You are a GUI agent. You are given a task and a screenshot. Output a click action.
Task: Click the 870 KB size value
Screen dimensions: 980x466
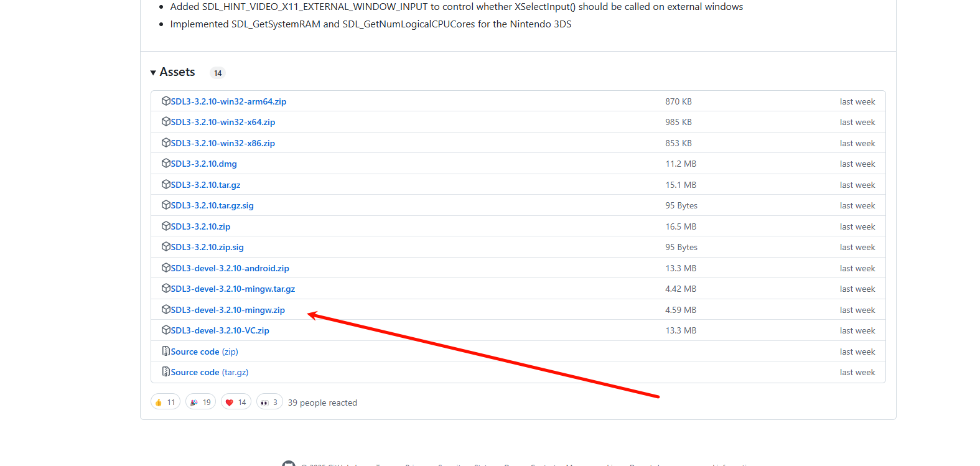pos(678,101)
